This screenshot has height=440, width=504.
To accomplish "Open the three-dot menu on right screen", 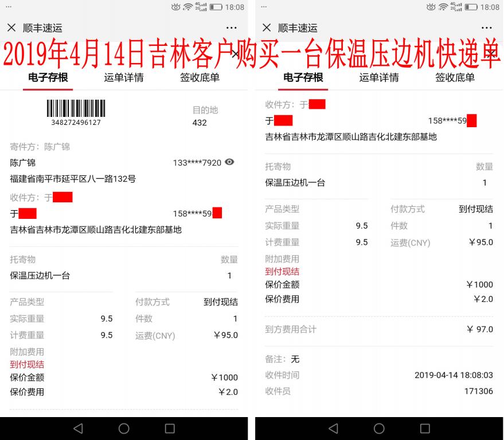I will (x=487, y=27).
